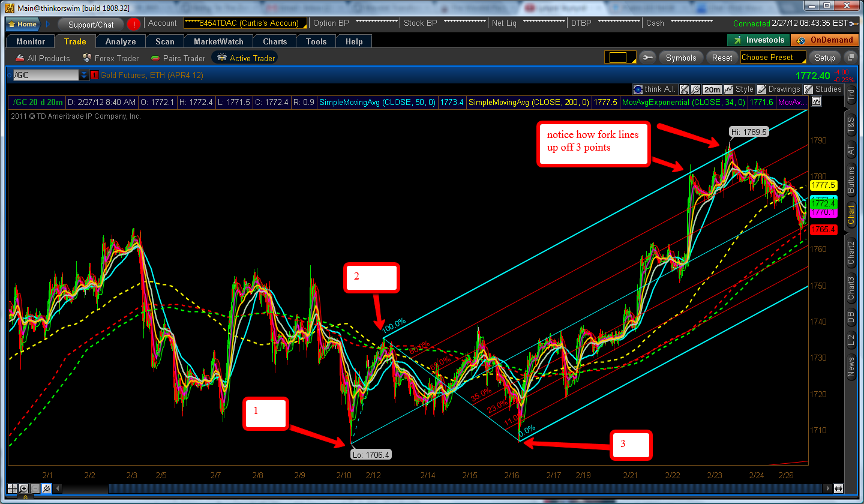Click the scrollbar left arrow under chart

57,488
